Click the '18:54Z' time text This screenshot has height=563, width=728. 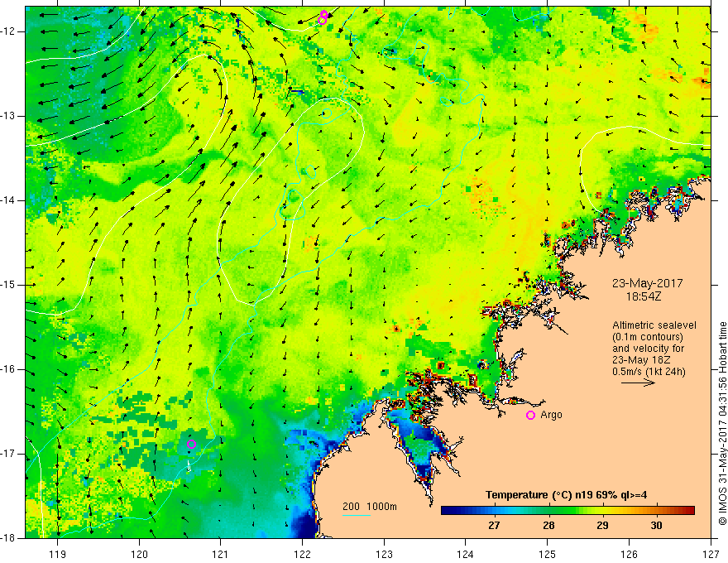coord(644,296)
